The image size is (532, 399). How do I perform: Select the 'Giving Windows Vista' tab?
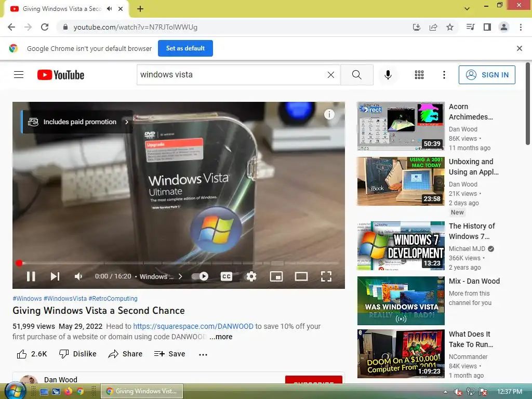click(66, 9)
